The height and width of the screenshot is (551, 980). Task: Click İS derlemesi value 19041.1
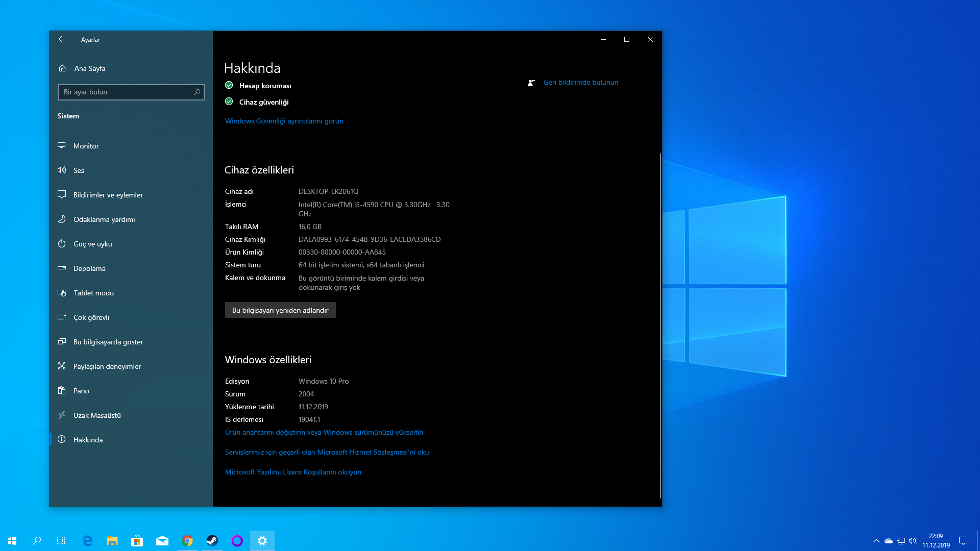309,419
